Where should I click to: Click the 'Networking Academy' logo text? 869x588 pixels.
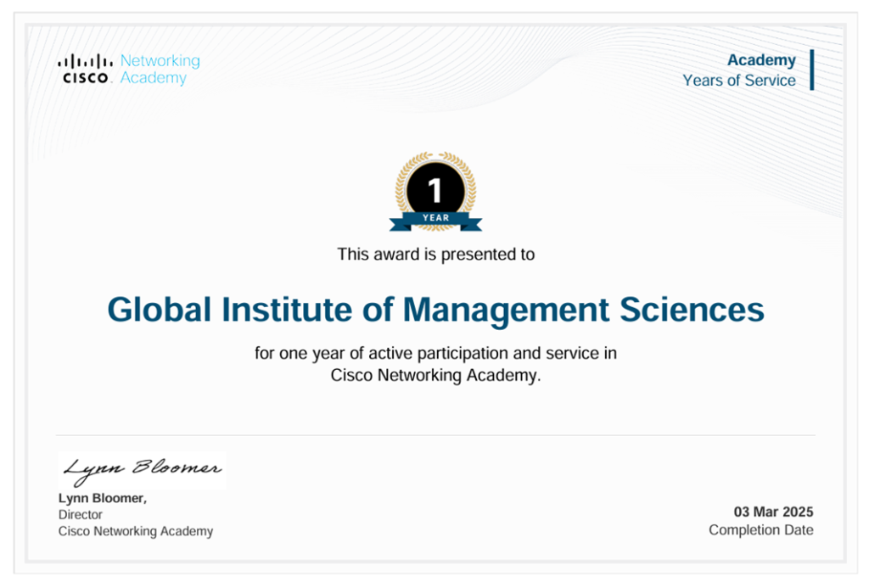160,69
